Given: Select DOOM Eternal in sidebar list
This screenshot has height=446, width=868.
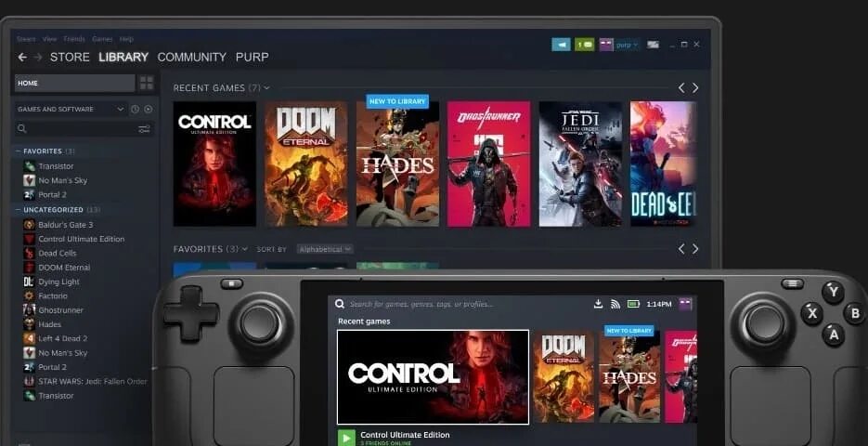Looking at the screenshot, I should coord(64,267).
